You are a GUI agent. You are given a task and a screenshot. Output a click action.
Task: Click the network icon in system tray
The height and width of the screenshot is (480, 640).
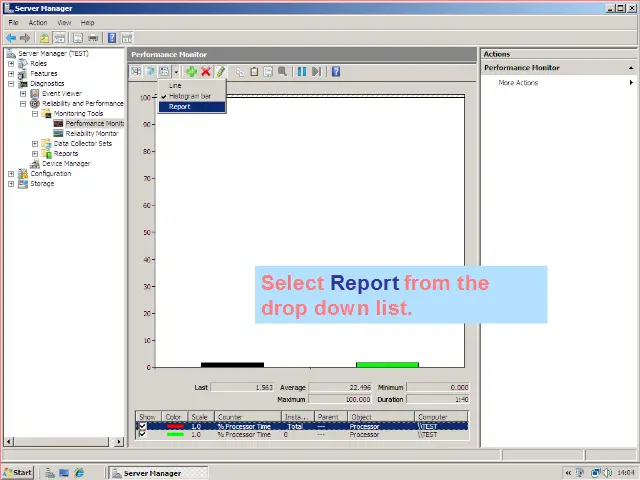click(x=596, y=473)
